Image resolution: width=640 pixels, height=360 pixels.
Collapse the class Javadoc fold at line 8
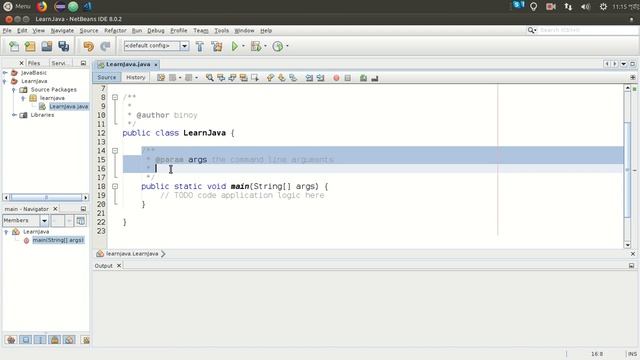point(115,97)
